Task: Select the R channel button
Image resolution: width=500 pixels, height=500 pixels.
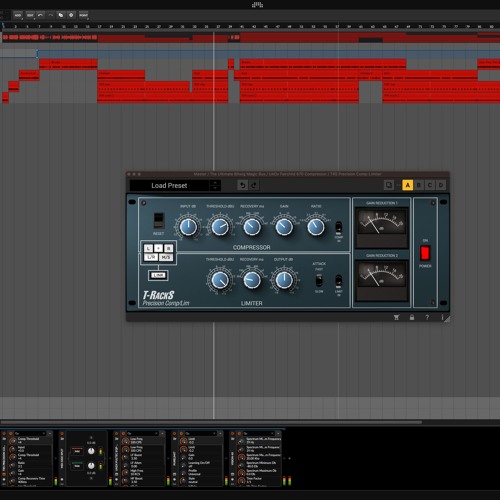Action: pos(169,248)
